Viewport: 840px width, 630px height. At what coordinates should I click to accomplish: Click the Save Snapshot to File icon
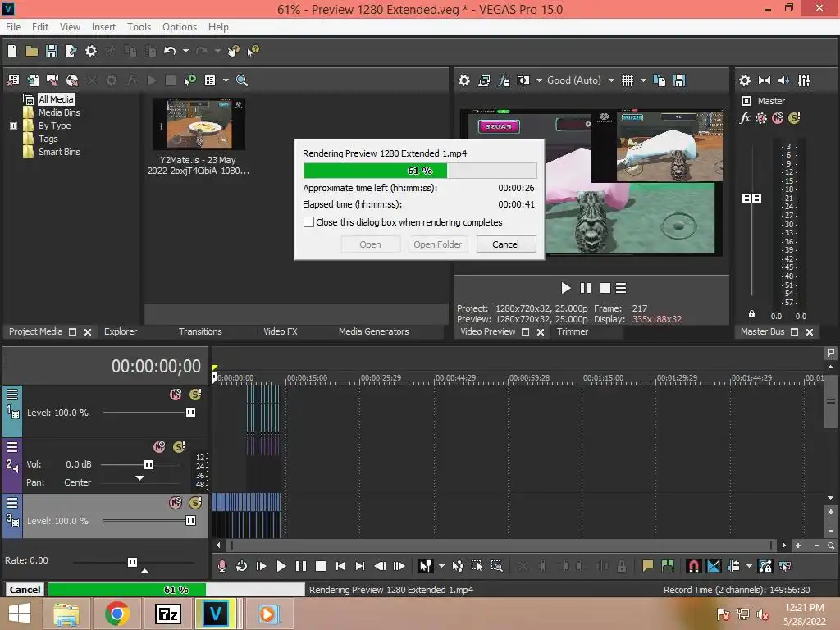pos(679,80)
